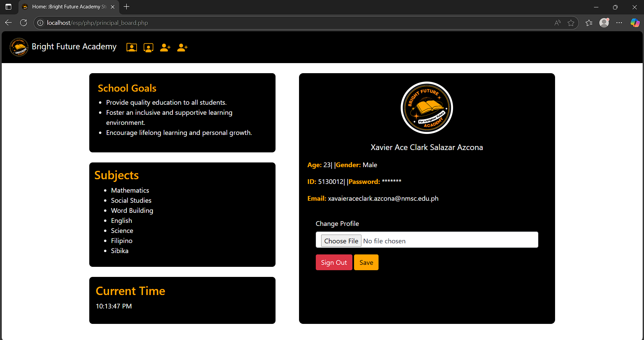Sign Out of the principal account

click(x=334, y=262)
